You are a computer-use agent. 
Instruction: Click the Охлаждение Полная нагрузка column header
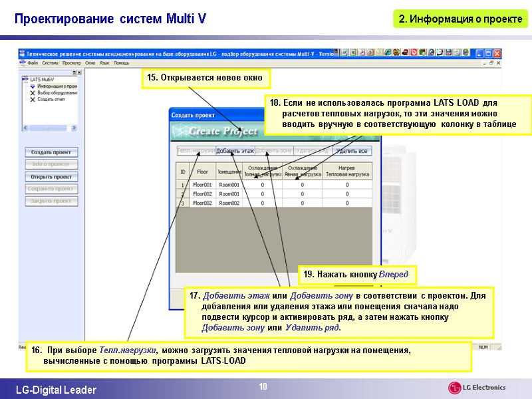[x=262, y=172]
